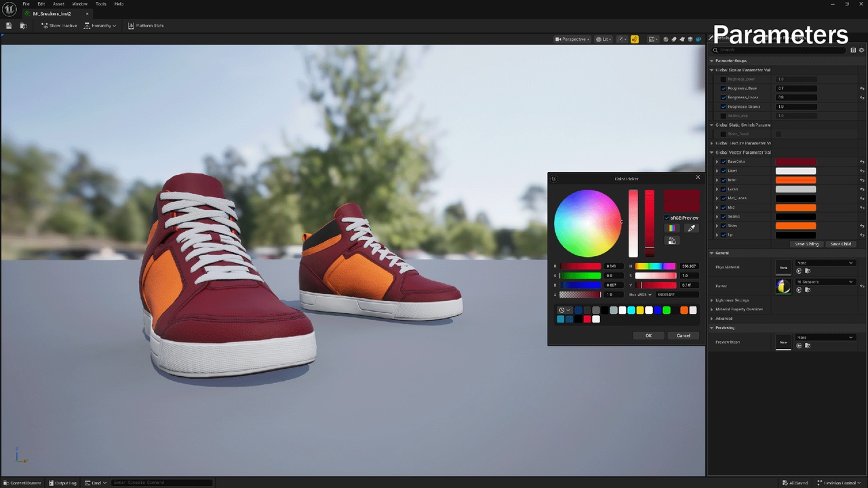Toggle the sRGB Preview checkbox

667,218
